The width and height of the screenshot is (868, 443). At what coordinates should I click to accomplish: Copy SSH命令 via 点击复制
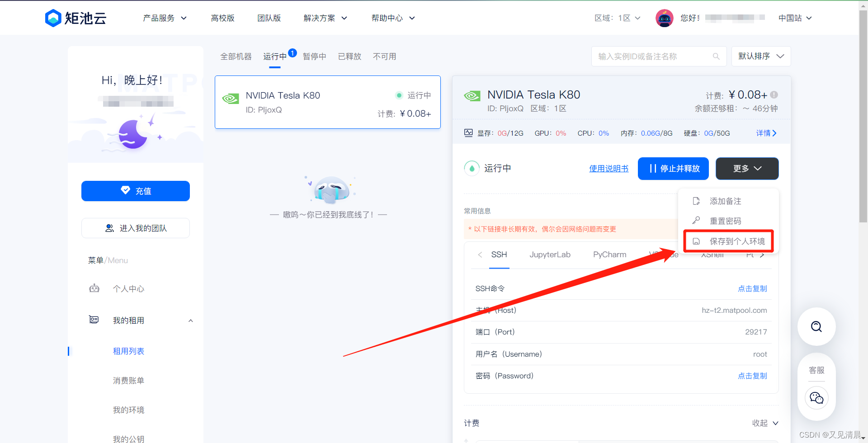(753, 288)
